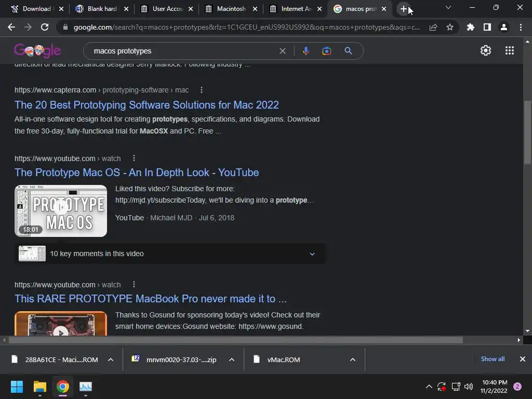This screenshot has height=399, width=532.
Task: Play the Prototype Mac OS video thumbnail
Action: 61,211
